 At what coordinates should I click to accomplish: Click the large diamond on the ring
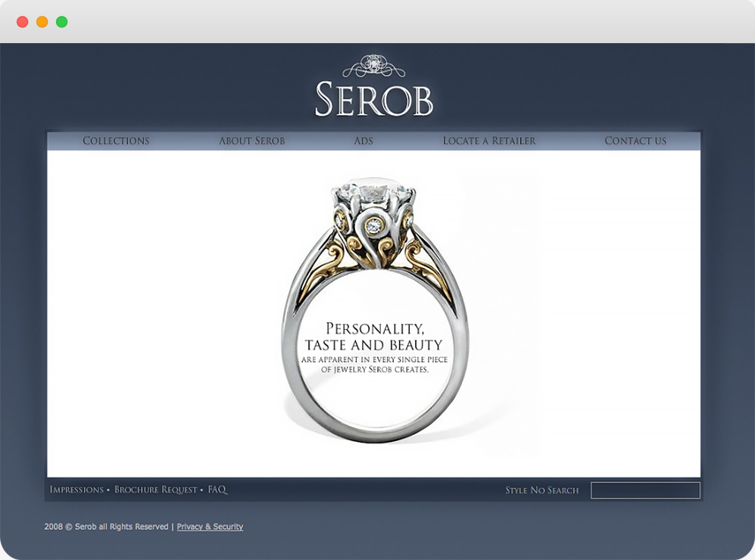[x=373, y=191]
